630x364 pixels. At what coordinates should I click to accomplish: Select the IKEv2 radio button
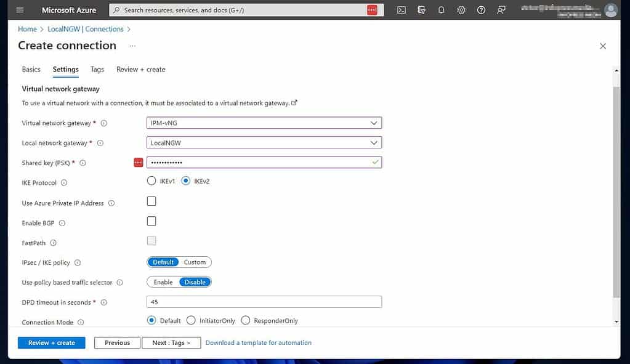185,181
